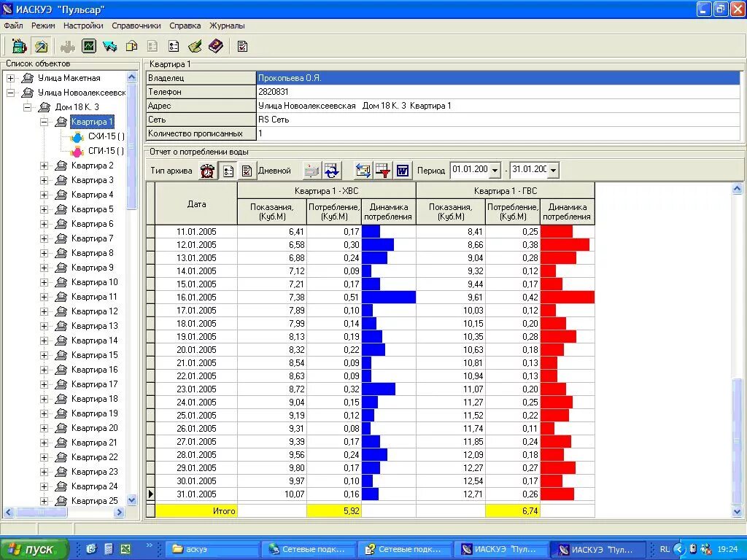Click the yellow copy documents toolbar icon
Image resolution: width=747 pixels, height=560 pixels.
[131, 46]
